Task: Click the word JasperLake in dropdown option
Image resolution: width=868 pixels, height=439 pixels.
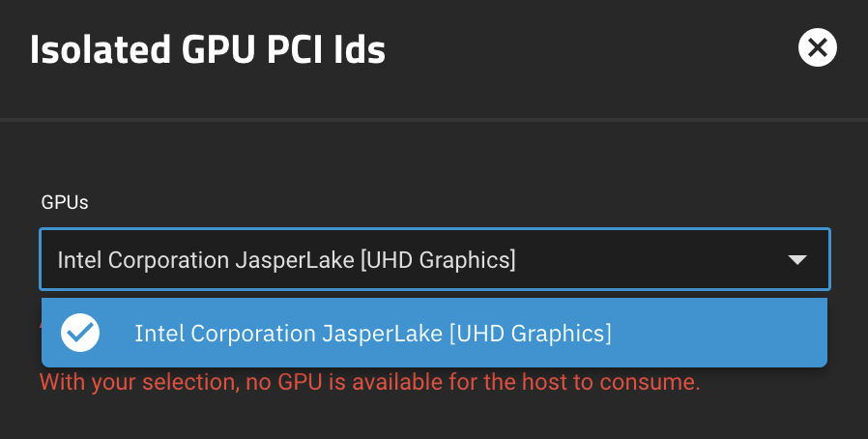Action: click(x=383, y=334)
